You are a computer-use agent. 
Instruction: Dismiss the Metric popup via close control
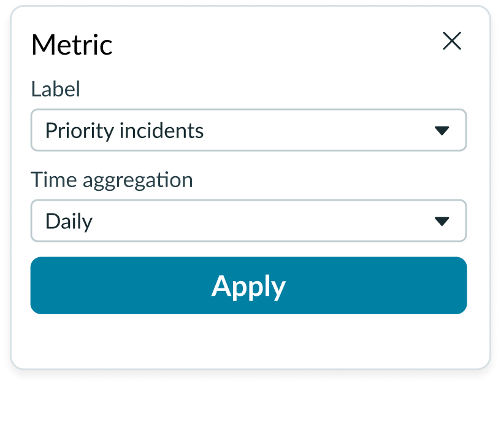click(x=452, y=41)
